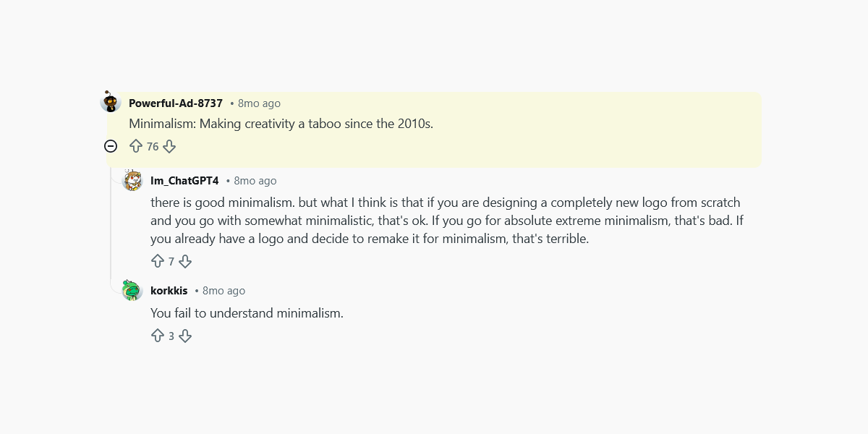This screenshot has height=434, width=868.
Task: Click korkkis's 8mo ago timestamp
Action: [222, 291]
